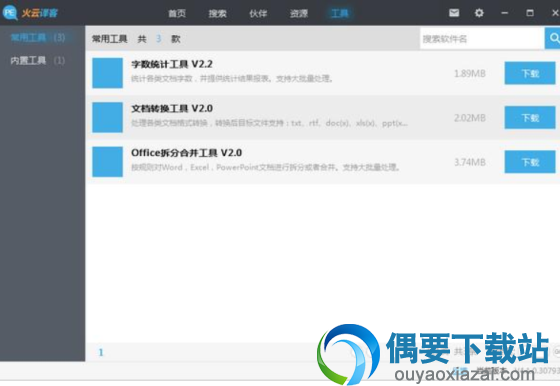Click the 3.74MB file size
This screenshot has height=386, width=560.
coord(470,162)
